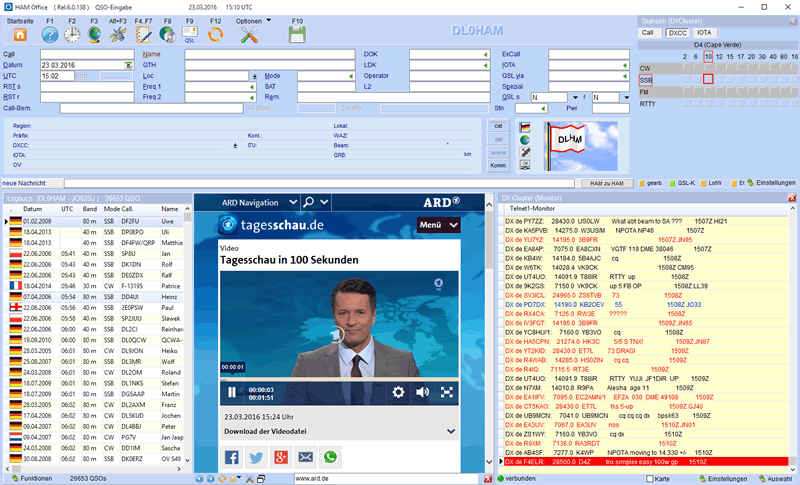Share video on Google Plus
This screenshot has height=485, width=800.
pos(281,457)
